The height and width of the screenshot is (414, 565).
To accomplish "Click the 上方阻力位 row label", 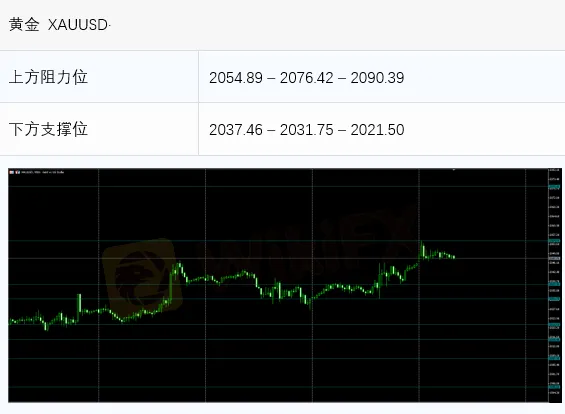I will [48, 77].
